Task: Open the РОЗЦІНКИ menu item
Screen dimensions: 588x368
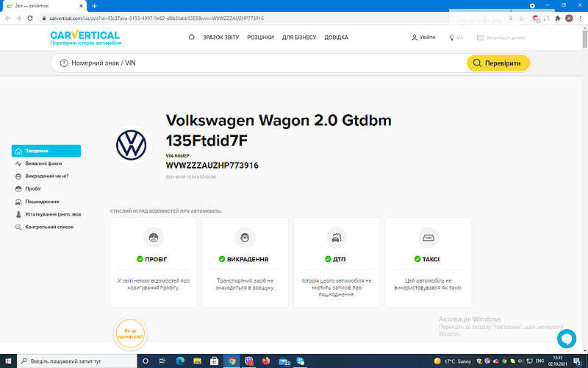Action: (260, 38)
